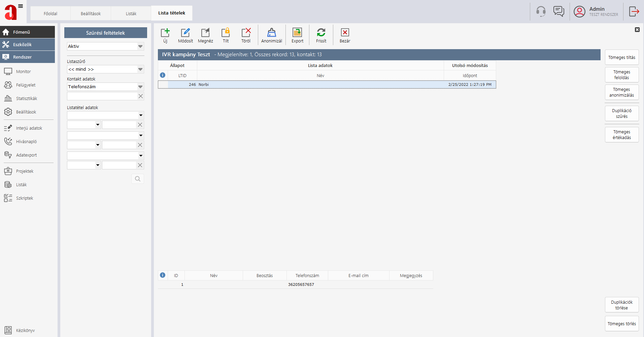The image size is (644, 337).
Task: Click the Módosít edit icon
Action: point(185,33)
